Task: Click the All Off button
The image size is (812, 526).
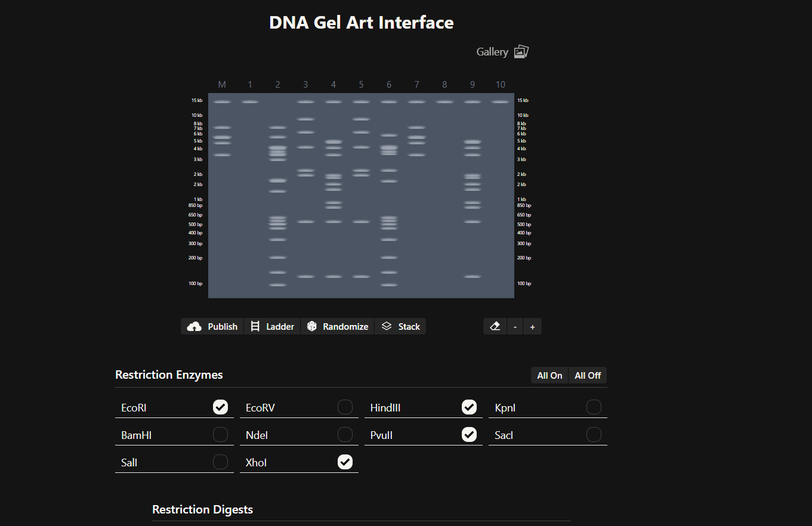Action: click(x=587, y=375)
